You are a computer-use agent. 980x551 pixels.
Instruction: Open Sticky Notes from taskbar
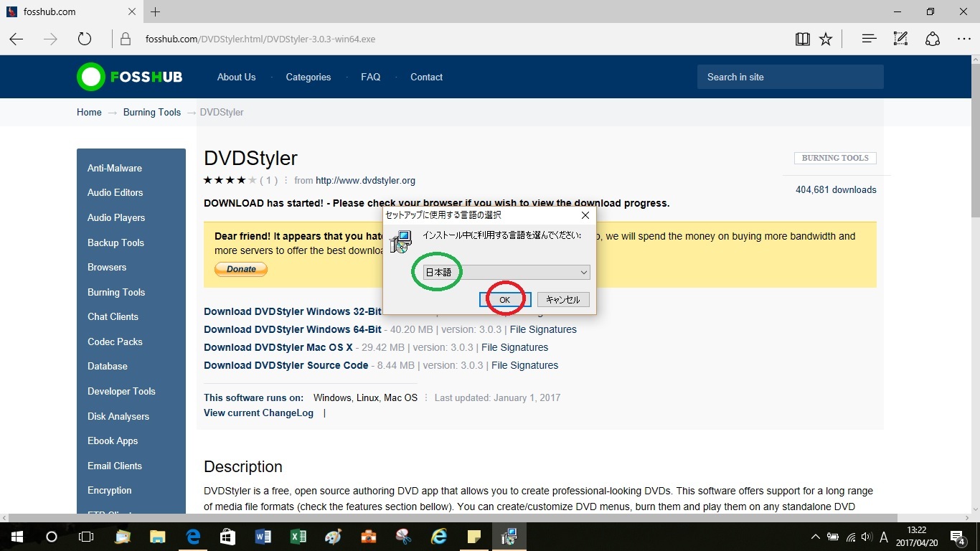click(474, 537)
